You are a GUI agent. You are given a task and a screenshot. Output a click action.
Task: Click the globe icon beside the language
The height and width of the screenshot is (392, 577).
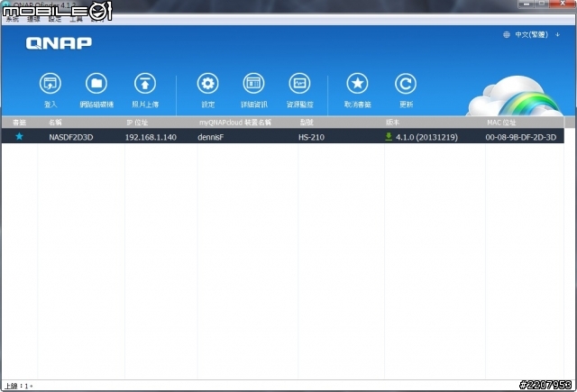click(507, 34)
